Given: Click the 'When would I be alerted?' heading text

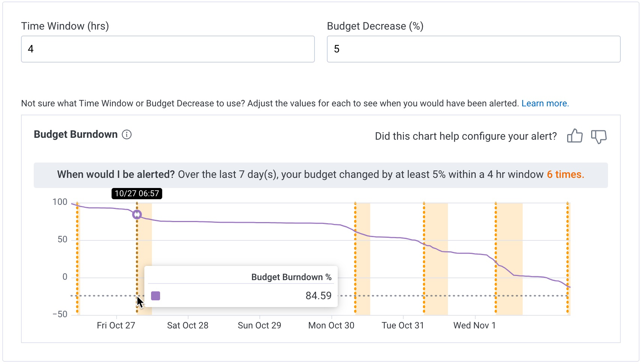Looking at the screenshot, I should 116,175.
